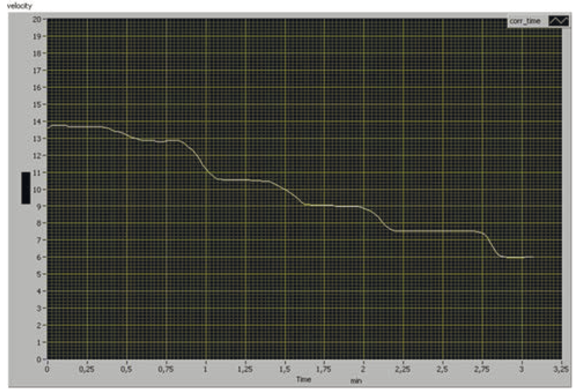Click the curve's end point near 3 min
Viewport: 580px width, 392px height.
click(532, 257)
